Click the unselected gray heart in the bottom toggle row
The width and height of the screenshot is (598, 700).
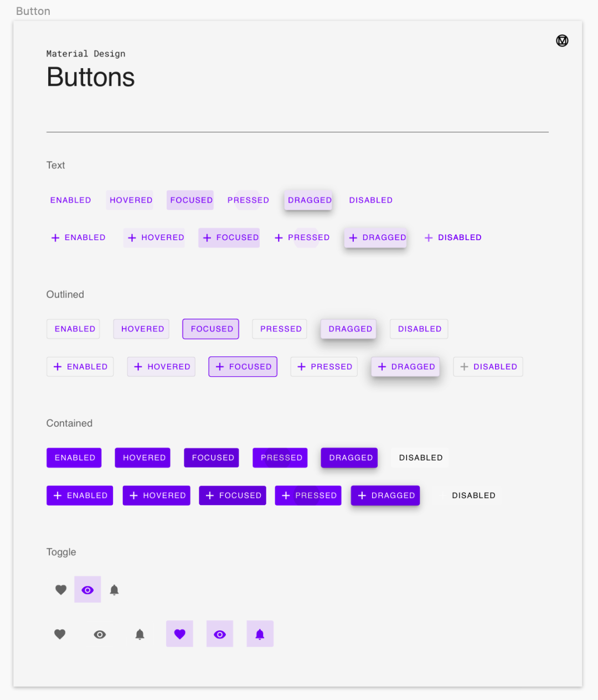pyautogui.click(x=60, y=634)
